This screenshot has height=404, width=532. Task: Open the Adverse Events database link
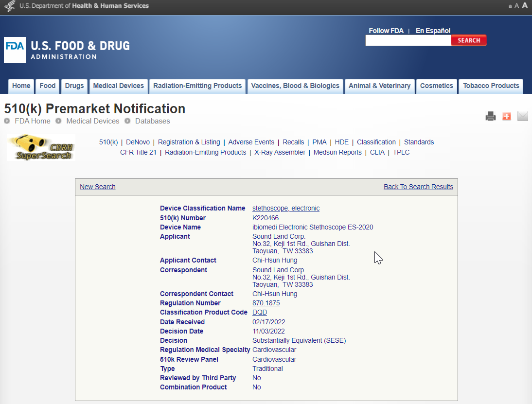[x=251, y=142]
